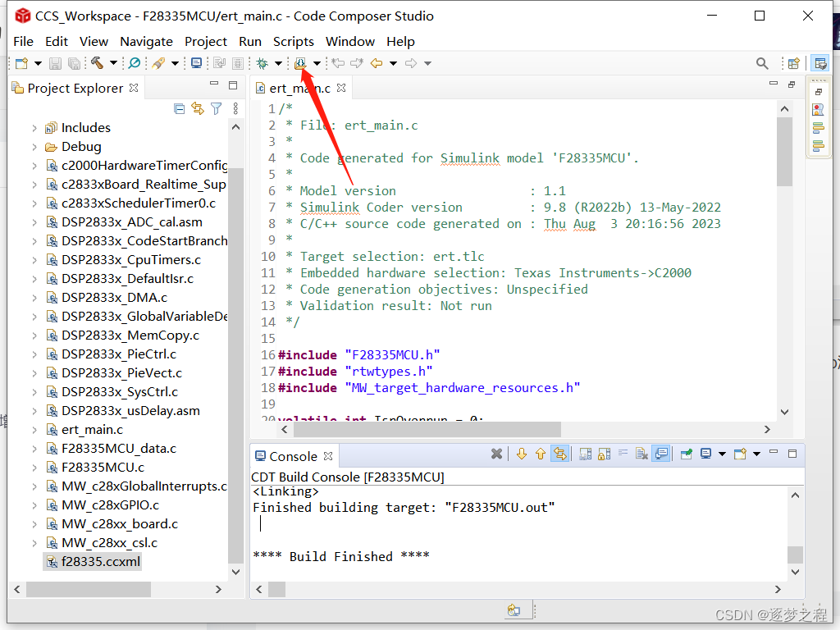Screen dimensions: 840x630
Task: Toggle Link with Editor in Project Explorer
Action: (x=198, y=108)
